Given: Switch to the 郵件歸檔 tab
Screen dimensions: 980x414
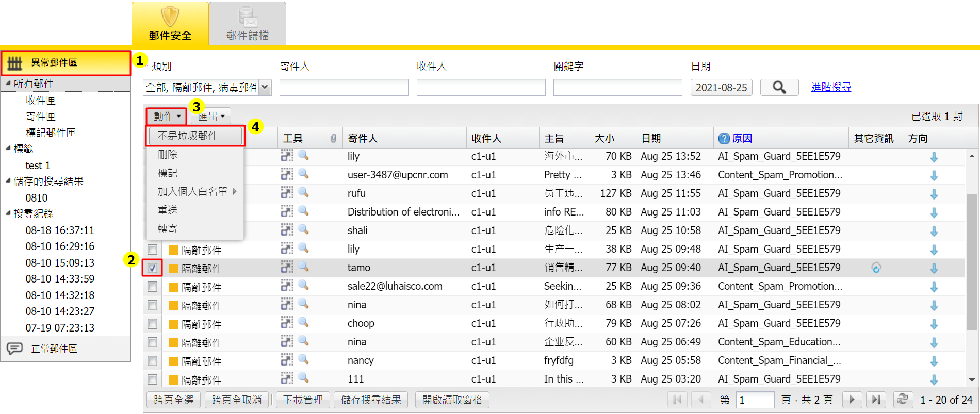Looking at the screenshot, I should pos(248,24).
